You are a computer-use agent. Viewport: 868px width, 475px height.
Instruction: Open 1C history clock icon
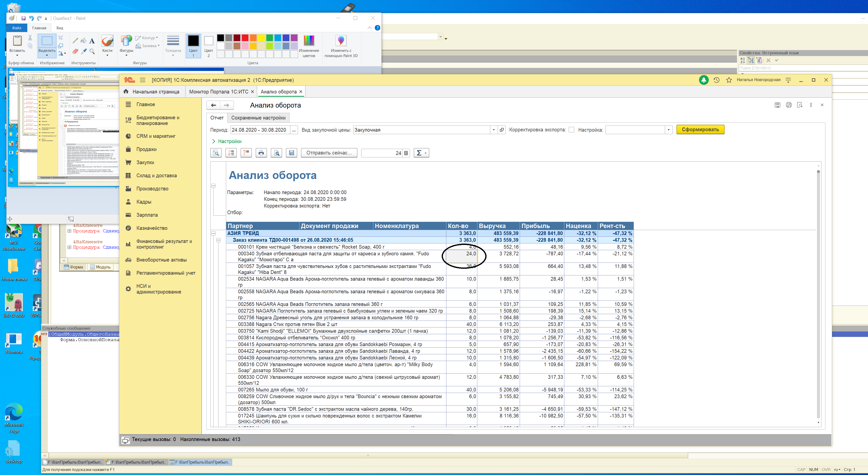click(x=716, y=80)
